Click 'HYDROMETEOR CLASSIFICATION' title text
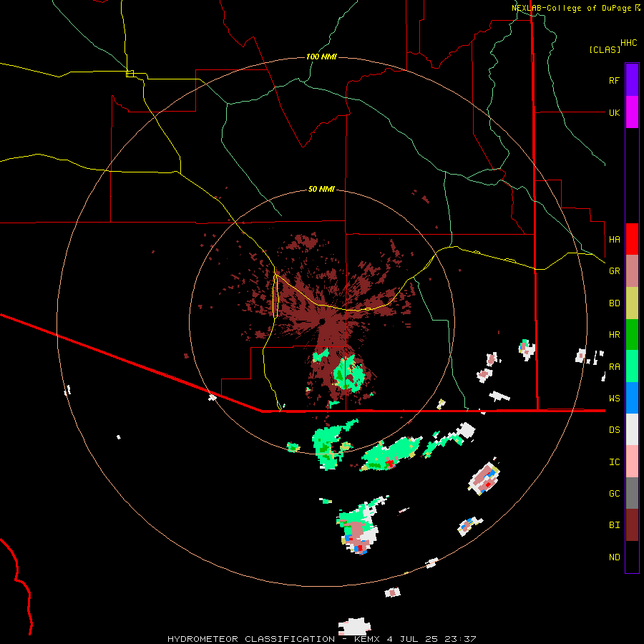Screen dimensions: 644x644 [x=251, y=639]
